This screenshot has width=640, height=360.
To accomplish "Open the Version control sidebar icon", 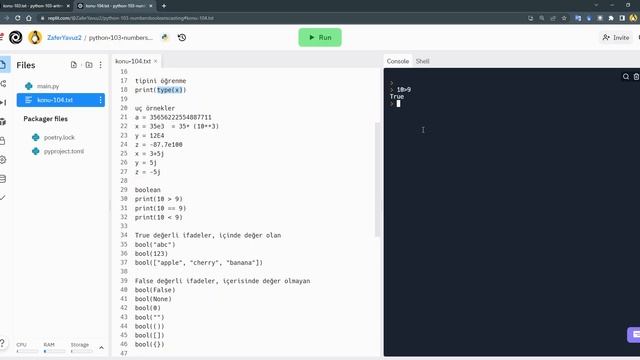I will coord(3,84).
